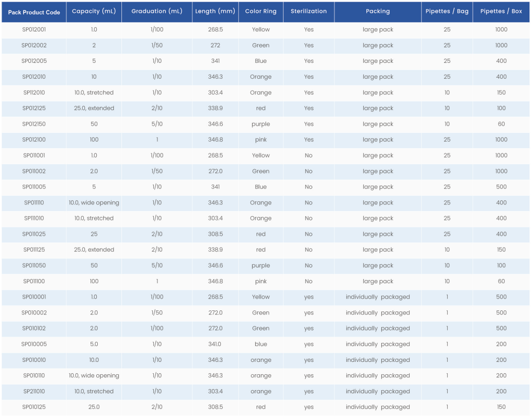Click the Sterilization column header

click(x=308, y=11)
